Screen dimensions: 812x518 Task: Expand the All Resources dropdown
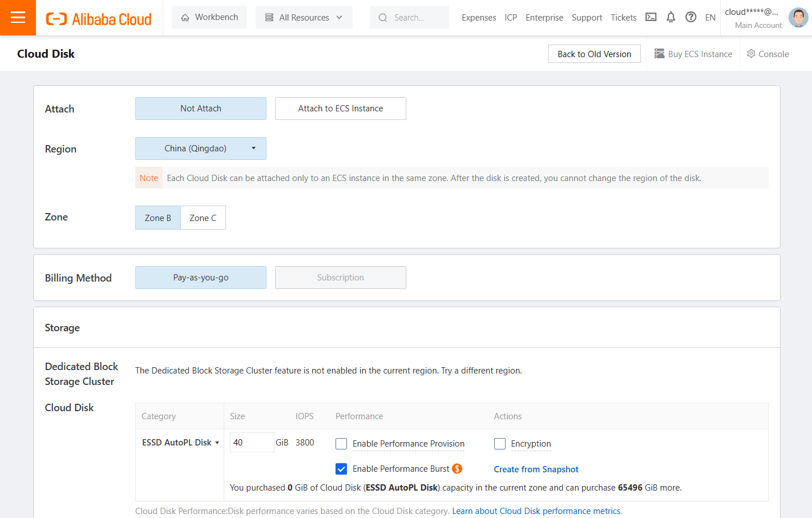pos(304,17)
